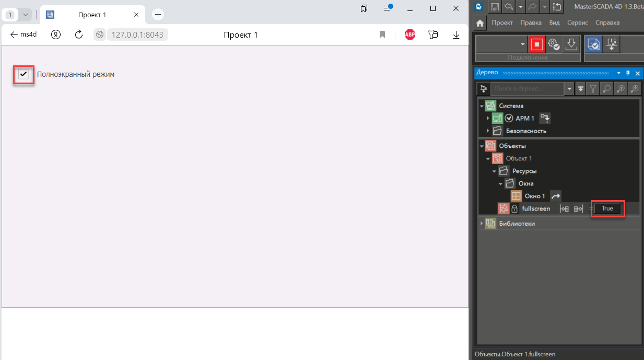
Task: Click the magnifier search icon in the tree toolbar
Action: click(x=606, y=89)
